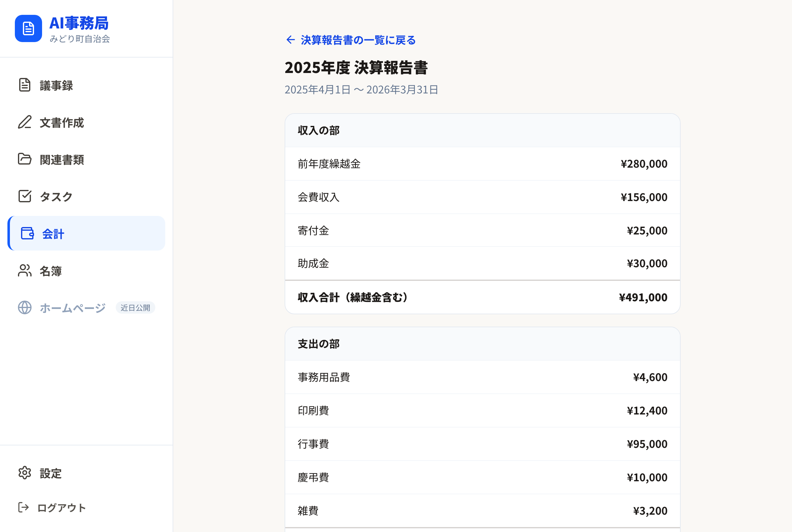Click the amount ¥10,000

[x=647, y=477]
